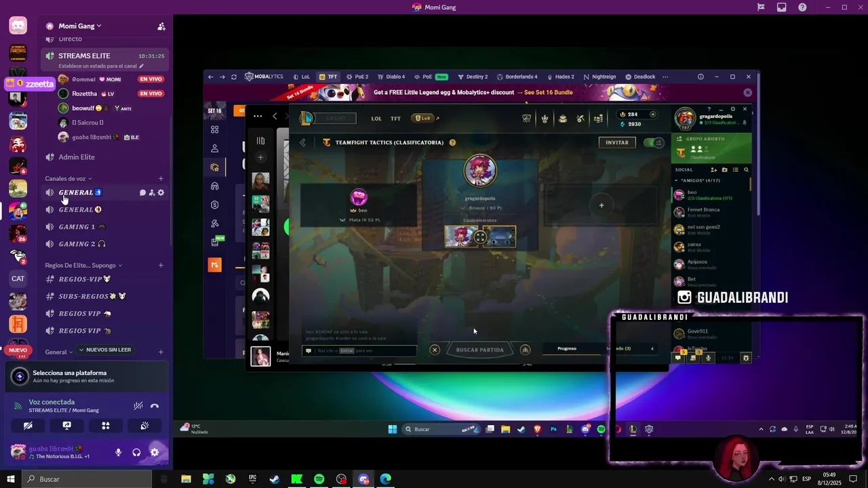Click INVITAR button in League lobby

pyautogui.click(x=617, y=142)
